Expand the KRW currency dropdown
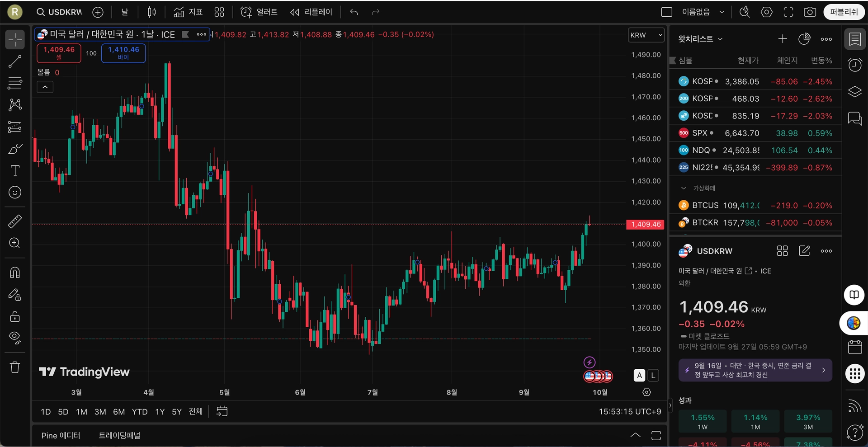This screenshot has width=868, height=447. point(646,35)
